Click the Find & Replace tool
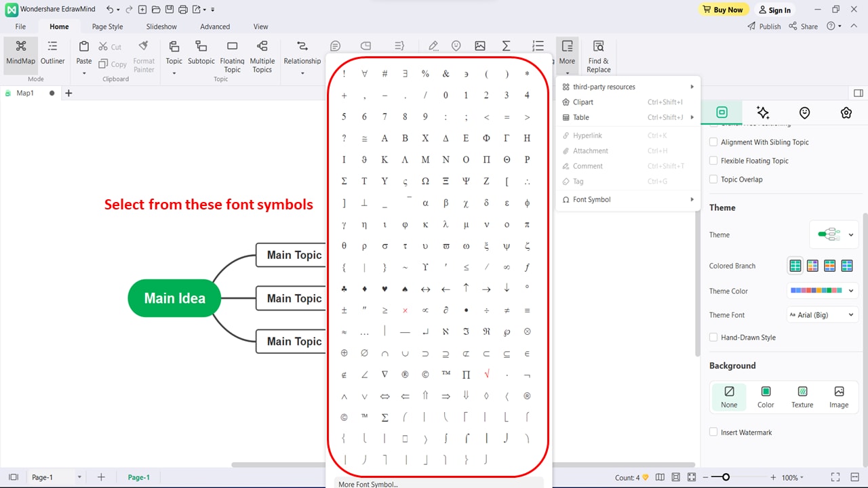This screenshot has height=488, width=868. click(599, 56)
